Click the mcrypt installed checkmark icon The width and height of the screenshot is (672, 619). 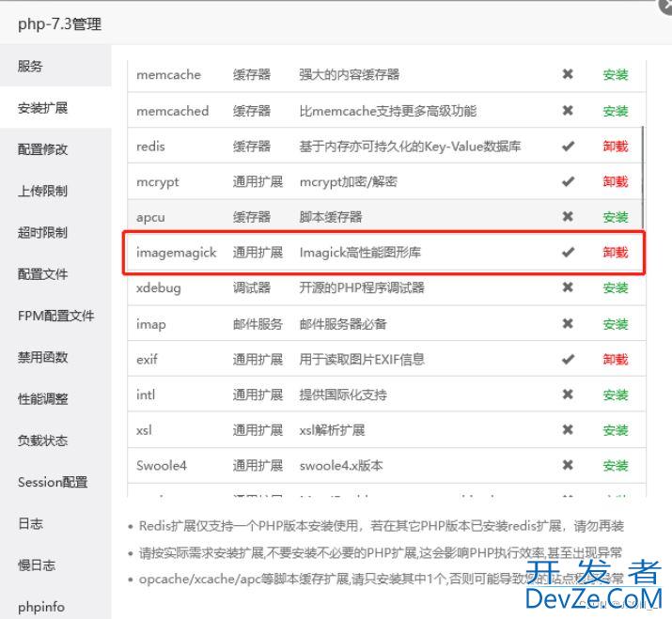click(568, 181)
